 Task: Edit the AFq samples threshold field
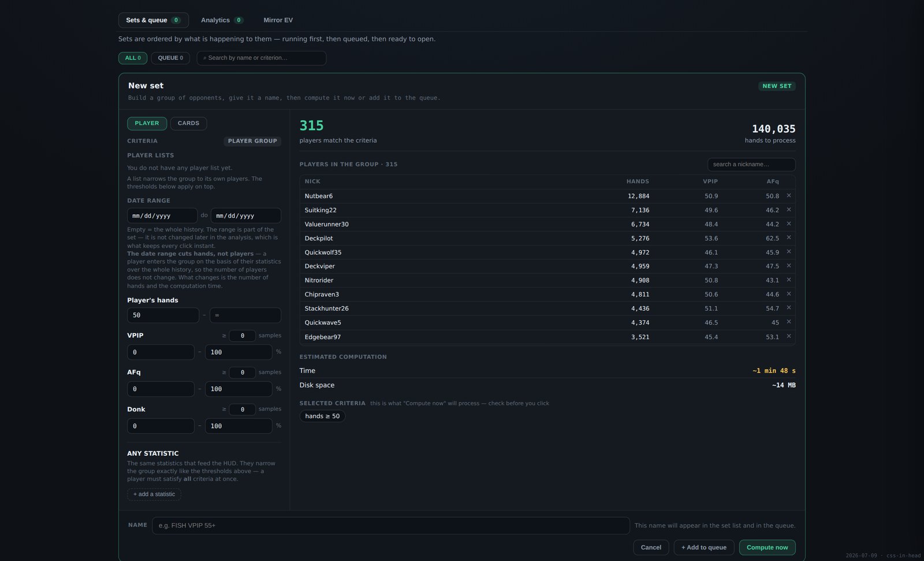[x=242, y=373]
